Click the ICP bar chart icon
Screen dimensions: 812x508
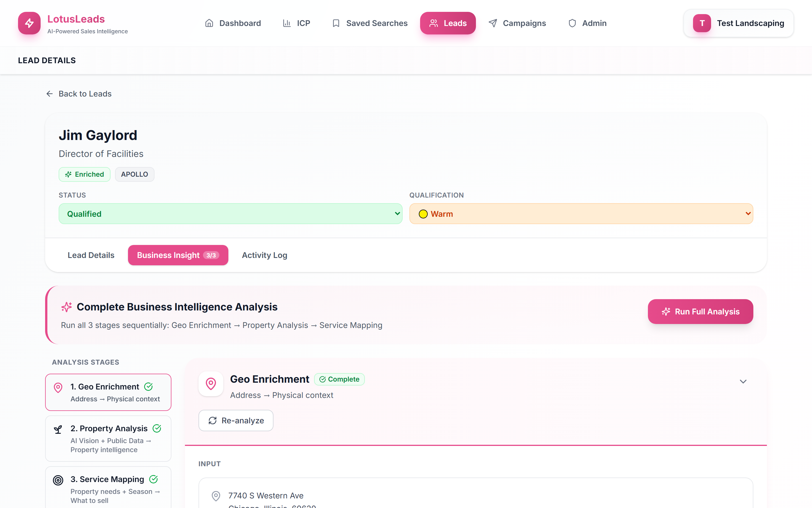[287, 23]
